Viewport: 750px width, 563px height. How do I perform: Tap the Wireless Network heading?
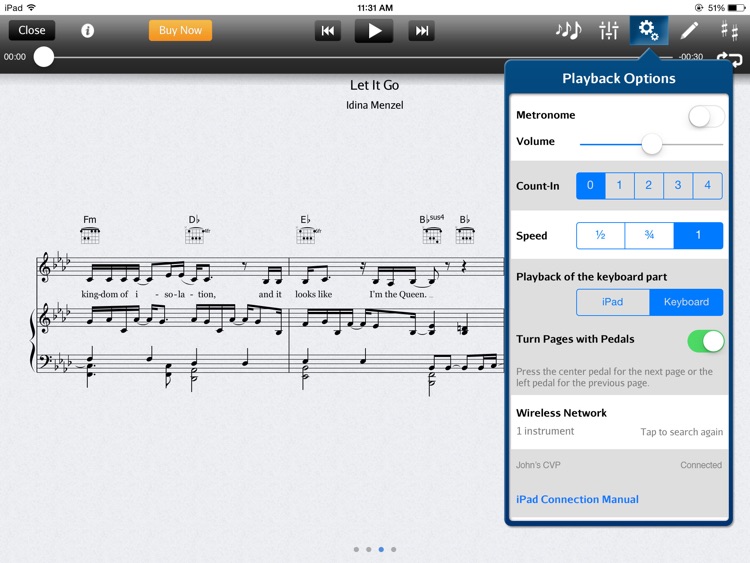[561, 413]
